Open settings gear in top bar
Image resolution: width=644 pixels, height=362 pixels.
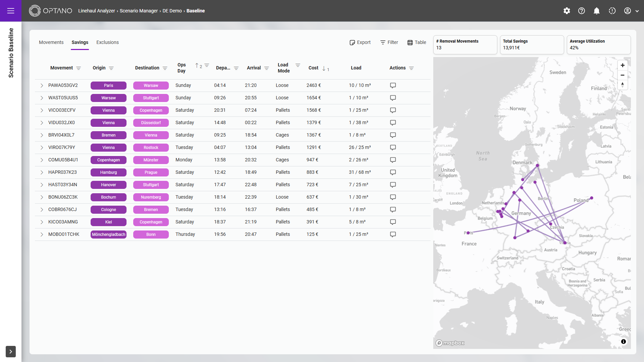point(566,11)
